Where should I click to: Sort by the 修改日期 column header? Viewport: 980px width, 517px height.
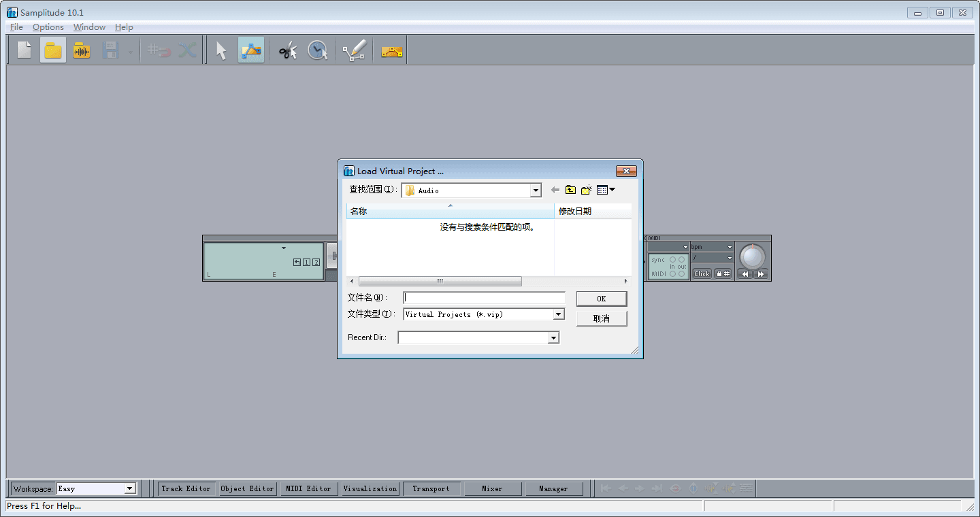tap(593, 211)
